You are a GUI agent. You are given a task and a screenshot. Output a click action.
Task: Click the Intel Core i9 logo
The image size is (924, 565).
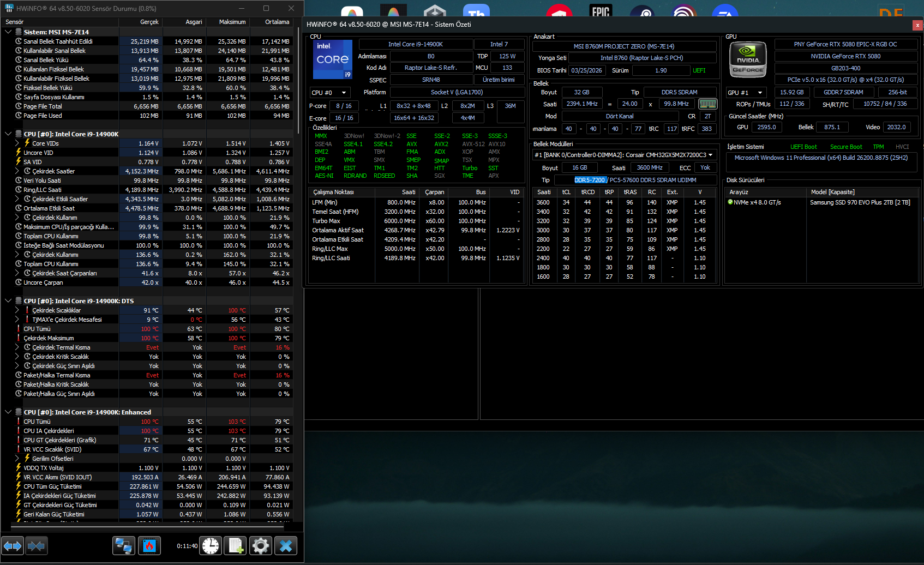click(x=332, y=59)
